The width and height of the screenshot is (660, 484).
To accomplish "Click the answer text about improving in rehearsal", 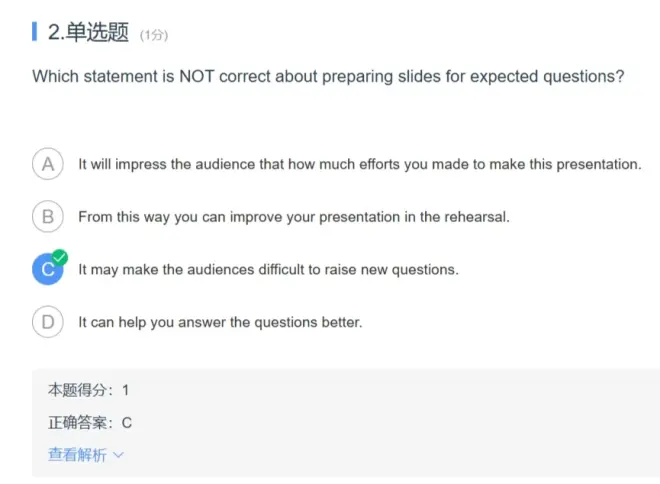I will [294, 216].
